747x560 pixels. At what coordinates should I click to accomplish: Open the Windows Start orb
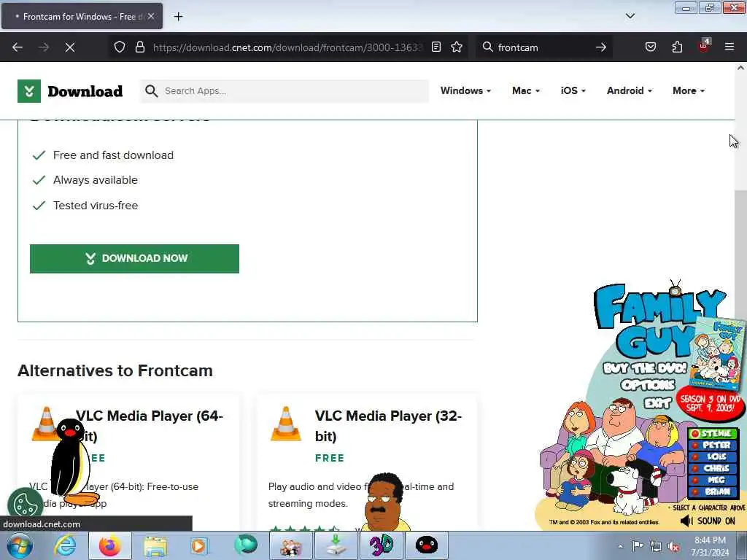coord(20,545)
